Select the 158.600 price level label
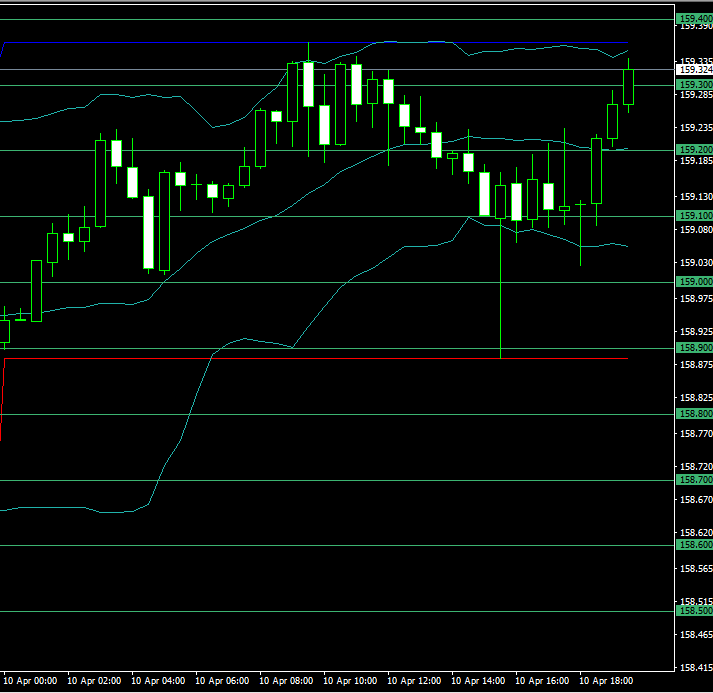The height and width of the screenshot is (693, 713). [x=694, y=546]
